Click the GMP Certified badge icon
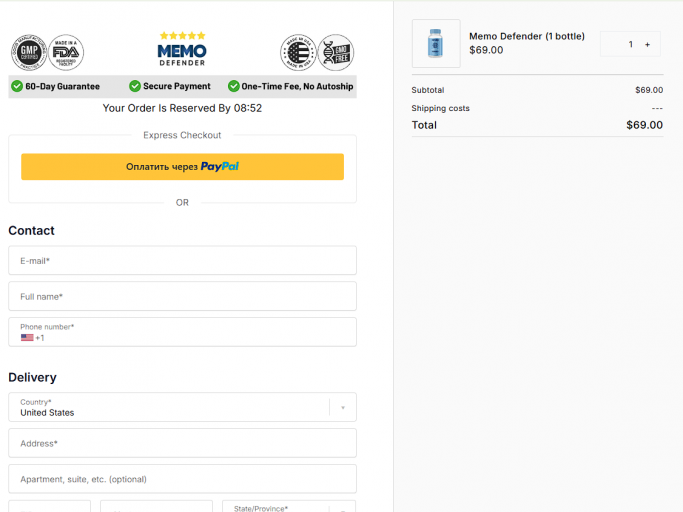 point(29,53)
